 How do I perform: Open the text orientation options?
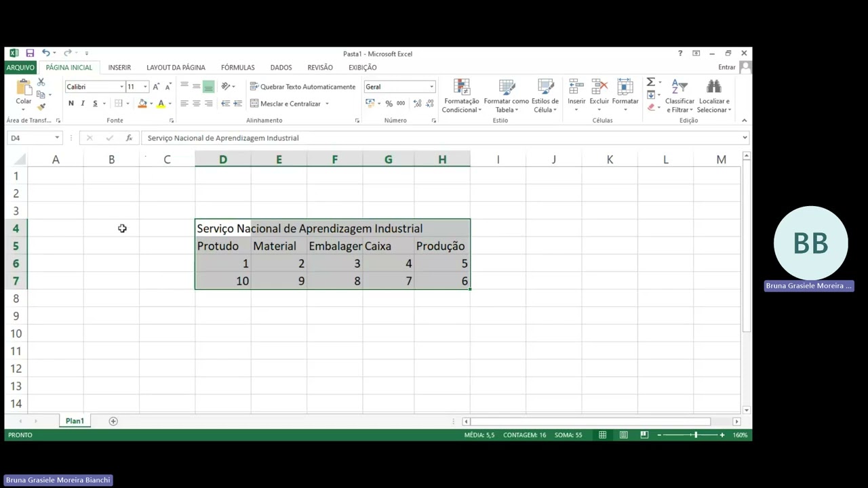click(226, 86)
